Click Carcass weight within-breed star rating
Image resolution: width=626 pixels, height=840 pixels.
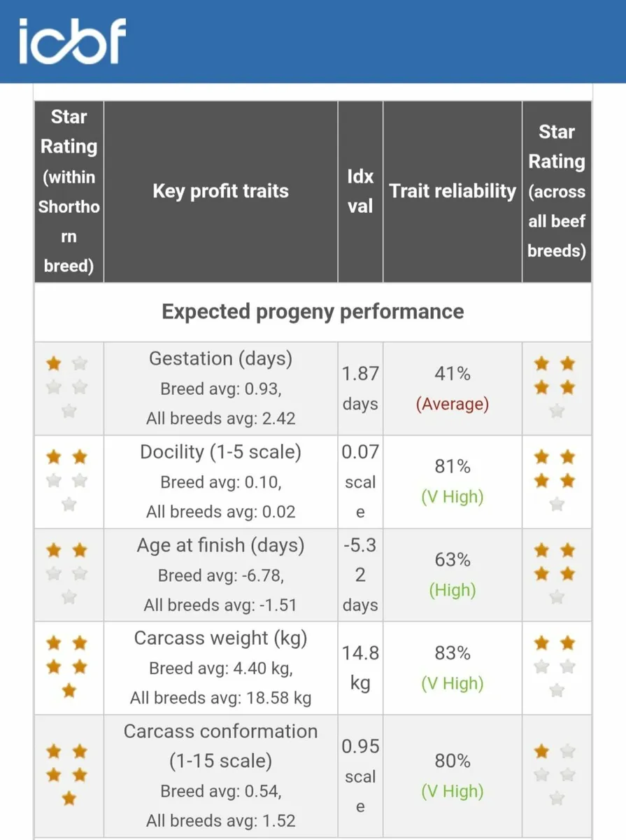(x=67, y=666)
